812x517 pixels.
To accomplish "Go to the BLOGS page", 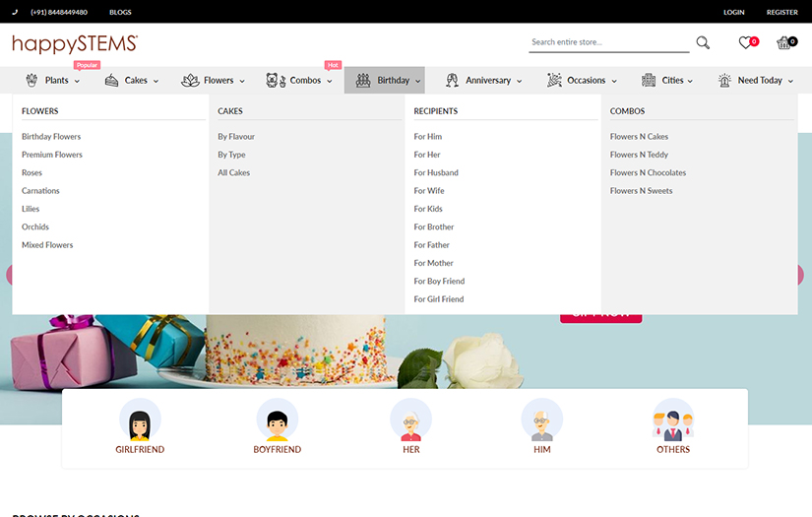I will click(x=120, y=13).
